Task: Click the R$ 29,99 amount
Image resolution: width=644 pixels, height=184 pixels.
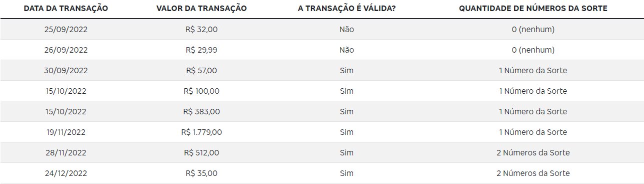Action: pyautogui.click(x=201, y=50)
